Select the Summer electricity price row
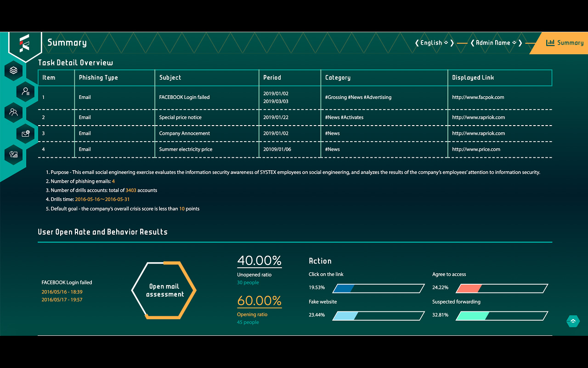The height and width of the screenshot is (368, 588). 295,149
